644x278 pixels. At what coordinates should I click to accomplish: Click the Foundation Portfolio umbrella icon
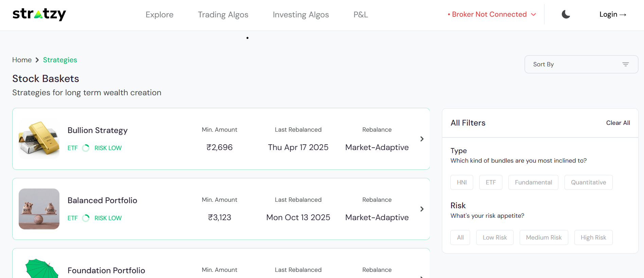[x=41, y=269]
